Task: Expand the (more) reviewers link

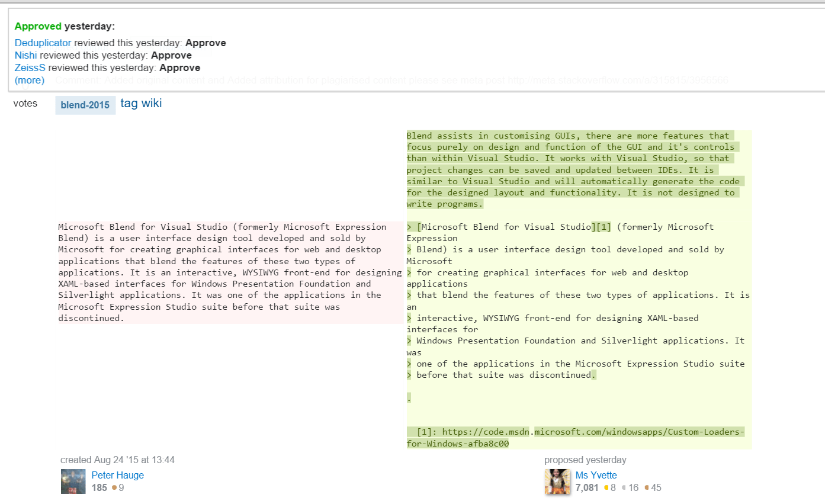Action: pyautogui.click(x=30, y=80)
